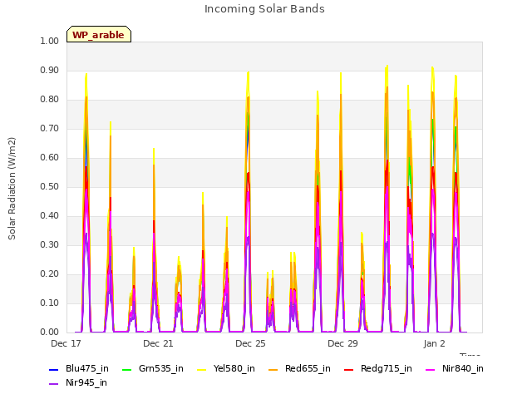532x399 pixels.
Task: Click the 0.50 y-axis tick label
Action: tap(50, 187)
